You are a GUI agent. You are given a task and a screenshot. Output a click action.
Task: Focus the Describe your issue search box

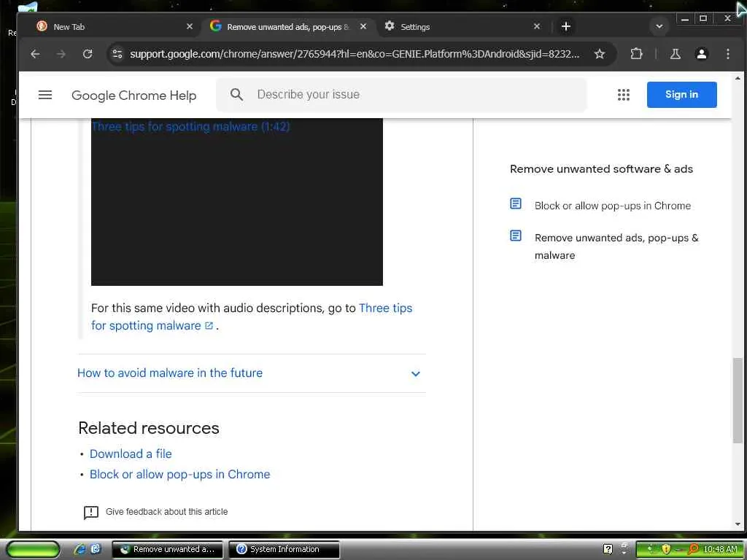pos(401,95)
